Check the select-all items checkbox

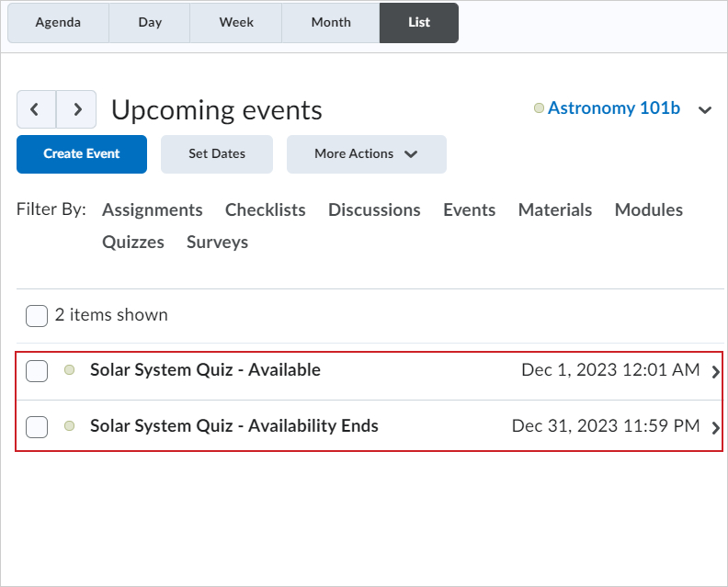click(x=37, y=316)
